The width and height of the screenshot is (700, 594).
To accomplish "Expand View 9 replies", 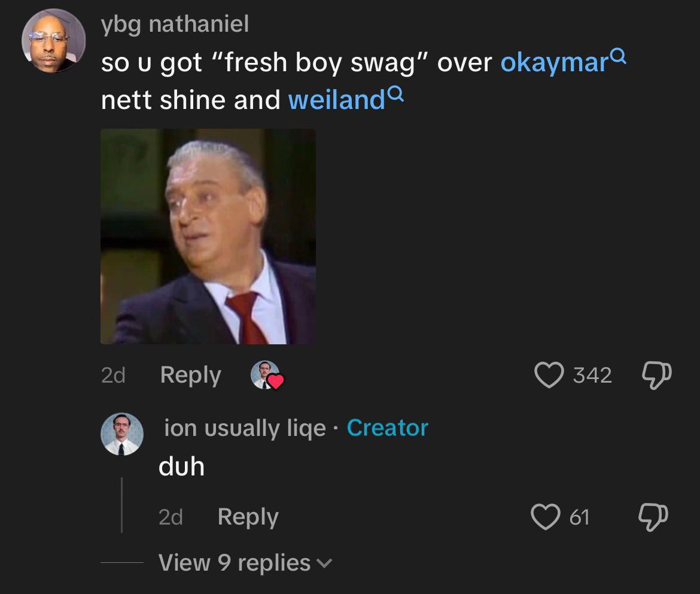I will [x=245, y=562].
